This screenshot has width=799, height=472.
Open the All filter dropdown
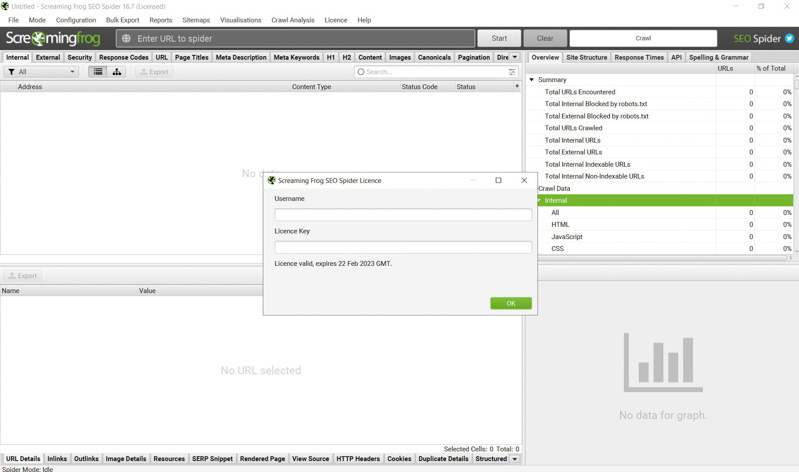point(42,72)
